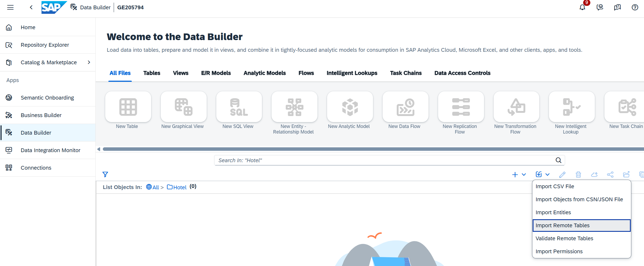Switch to the Intelligent Lookups tab
The image size is (644, 266).
point(352,73)
